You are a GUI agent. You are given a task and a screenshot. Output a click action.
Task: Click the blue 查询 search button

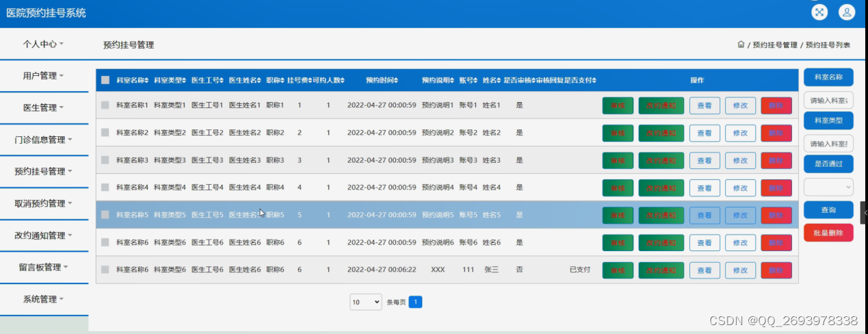pos(828,210)
